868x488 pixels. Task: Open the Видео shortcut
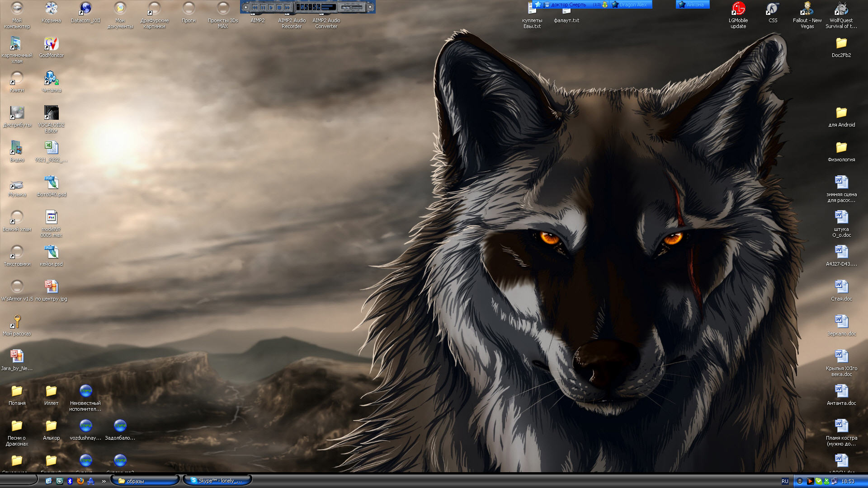click(x=17, y=151)
